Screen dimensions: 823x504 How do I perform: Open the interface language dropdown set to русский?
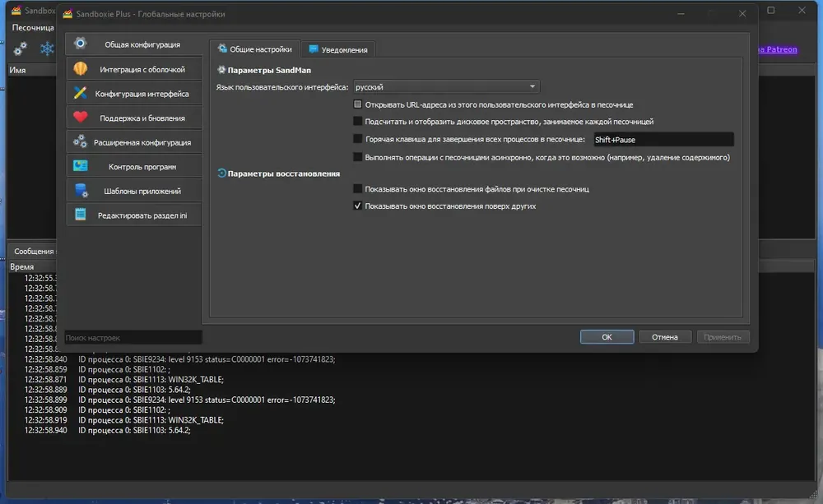(446, 86)
